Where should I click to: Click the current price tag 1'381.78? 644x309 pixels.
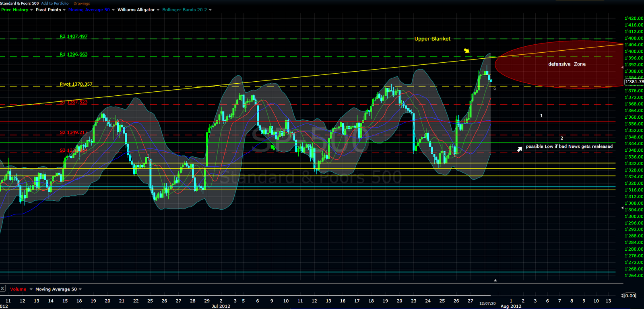coord(634,82)
